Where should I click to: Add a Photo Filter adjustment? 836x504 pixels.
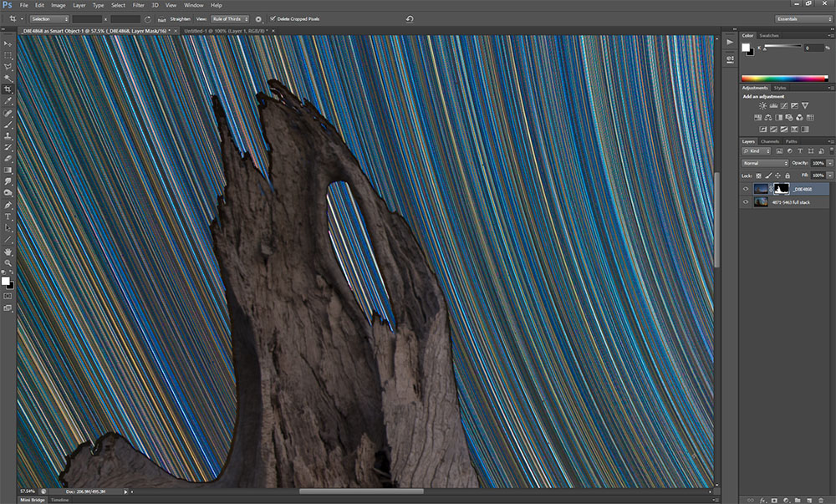[789, 117]
